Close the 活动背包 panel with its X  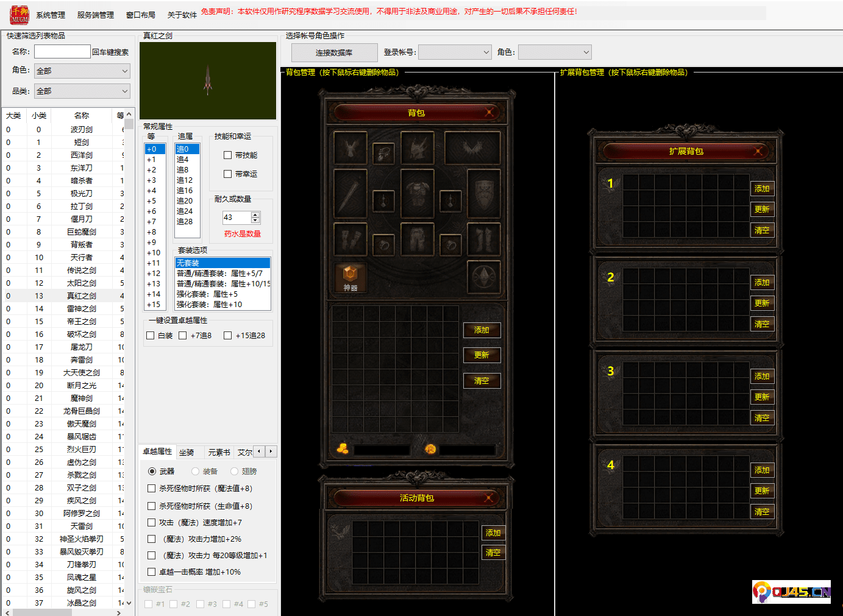(x=489, y=498)
